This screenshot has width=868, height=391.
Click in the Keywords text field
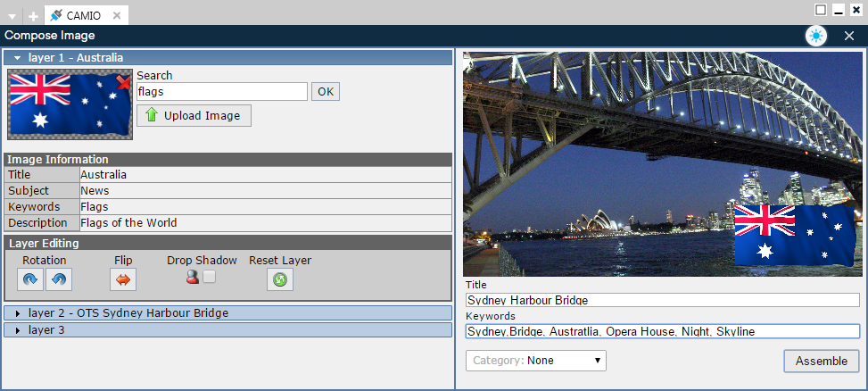661,331
